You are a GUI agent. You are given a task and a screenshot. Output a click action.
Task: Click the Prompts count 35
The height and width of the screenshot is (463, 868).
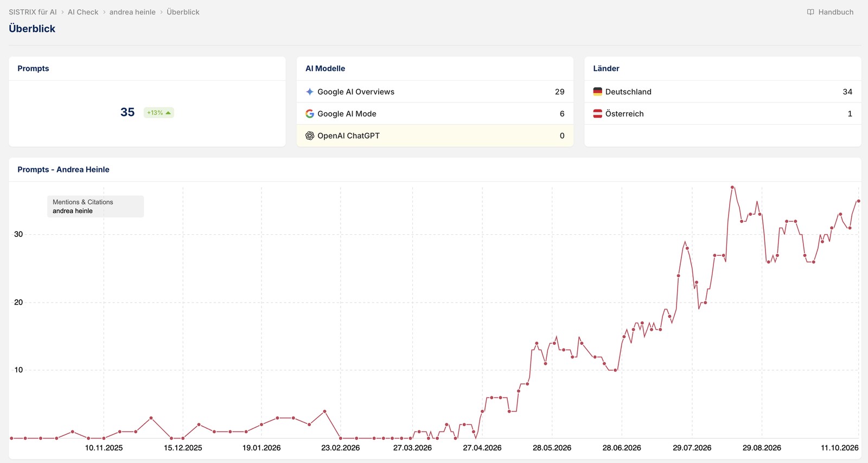[x=127, y=112]
